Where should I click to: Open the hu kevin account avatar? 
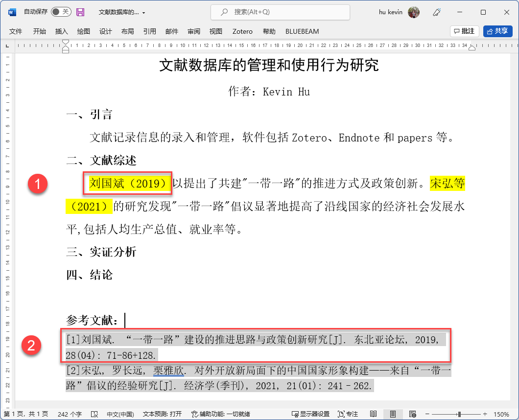(x=414, y=12)
